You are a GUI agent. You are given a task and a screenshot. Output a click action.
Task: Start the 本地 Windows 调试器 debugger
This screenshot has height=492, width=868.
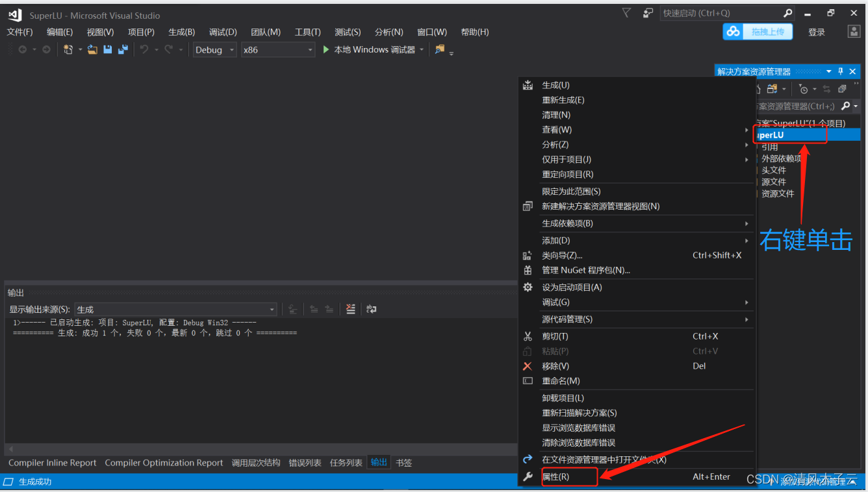[x=368, y=49]
